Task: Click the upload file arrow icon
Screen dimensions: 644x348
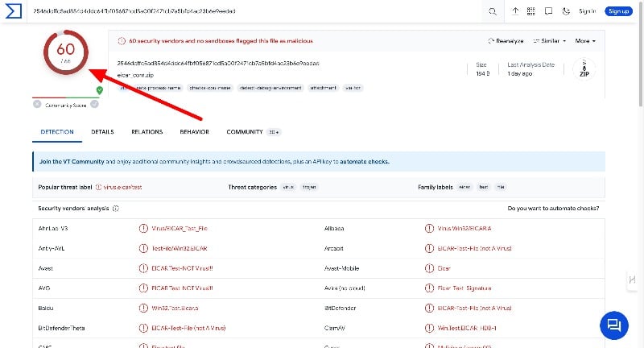Action: click(x=515, y=11)
